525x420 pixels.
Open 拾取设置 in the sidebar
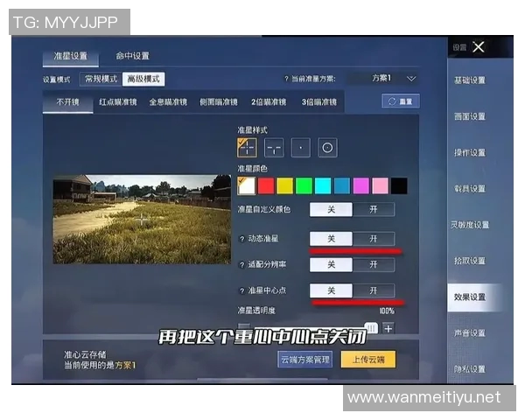pyautogui.click(x=470, y=261)
